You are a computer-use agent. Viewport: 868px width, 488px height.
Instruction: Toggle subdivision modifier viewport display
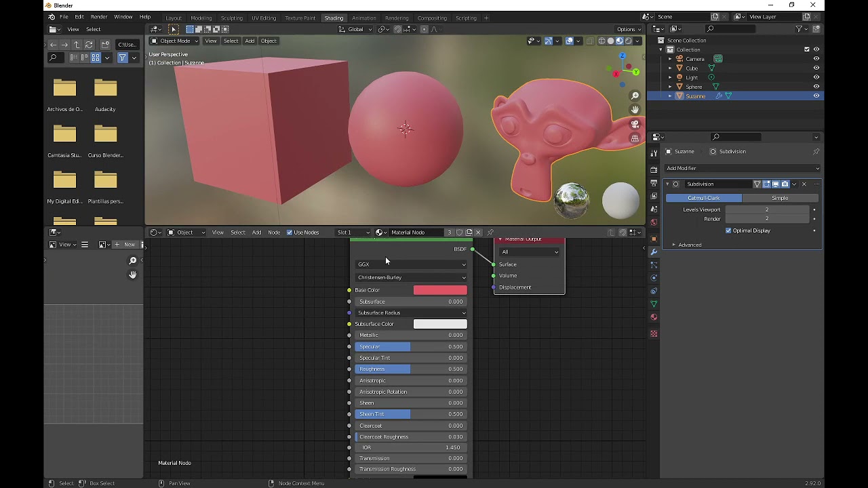[776, 184]
